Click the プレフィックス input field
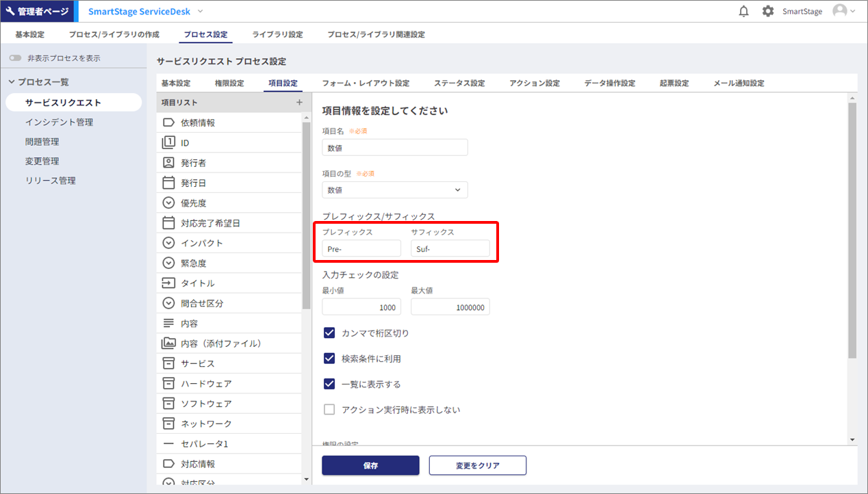The image size is (868, 494). (361, 249)
